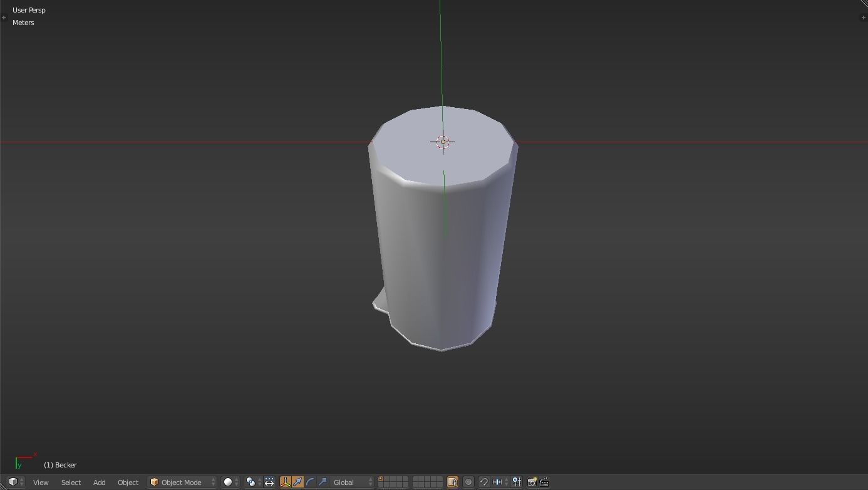Open the proportional editing circle dropdown
The width and height of the screenshot is (868, 490).
[468, 482]
